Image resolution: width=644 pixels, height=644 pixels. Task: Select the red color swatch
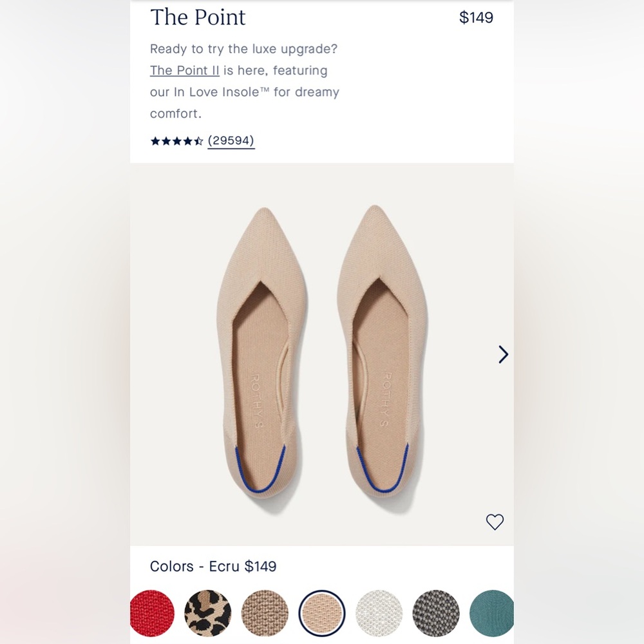tap(153, 614)
